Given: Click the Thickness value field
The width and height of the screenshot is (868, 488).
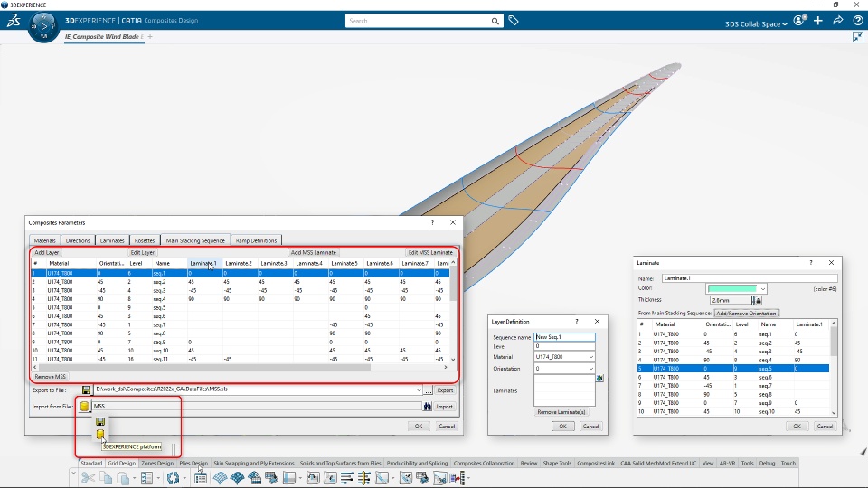Looking at the screenshot, I should click(731, 300).
